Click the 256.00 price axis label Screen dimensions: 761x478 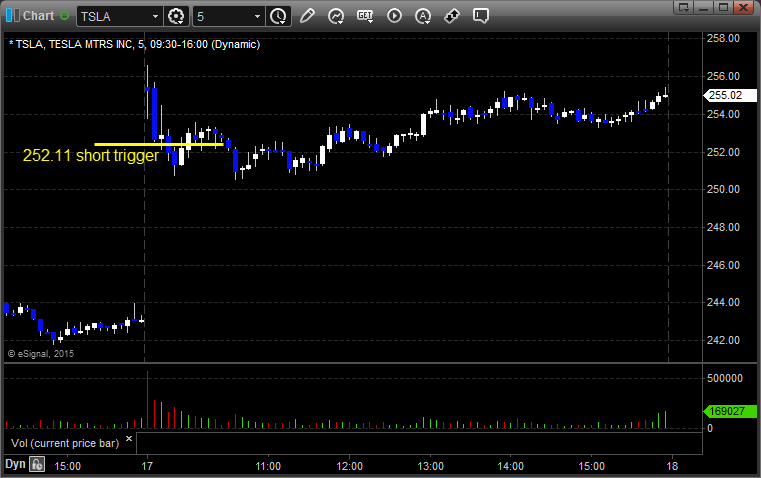click(723, 76)
